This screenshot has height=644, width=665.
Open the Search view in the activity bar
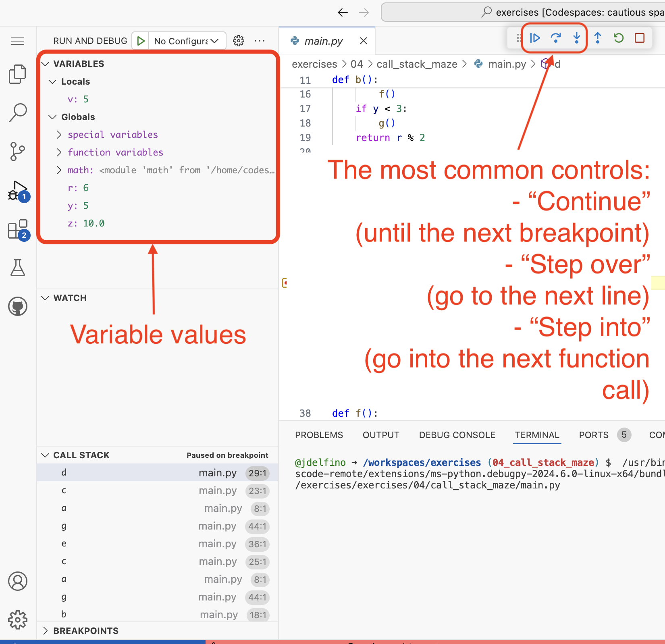18,112
